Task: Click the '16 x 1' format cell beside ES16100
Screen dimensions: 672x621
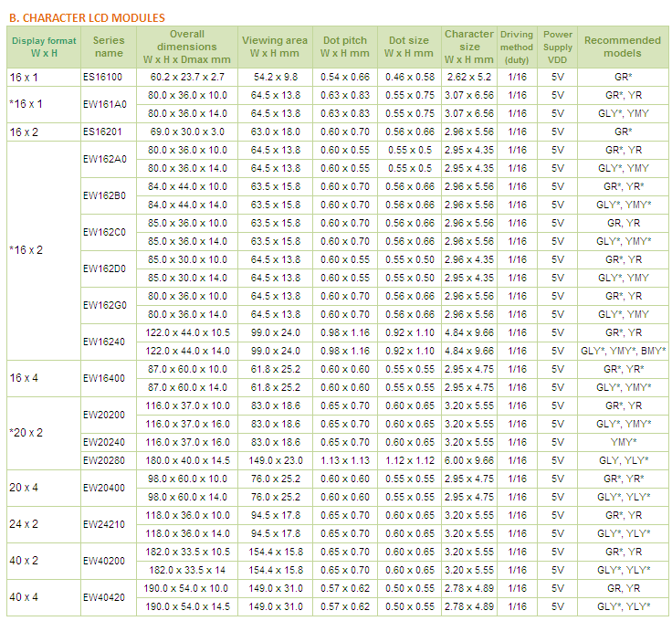Action: (x=44, y=77)
